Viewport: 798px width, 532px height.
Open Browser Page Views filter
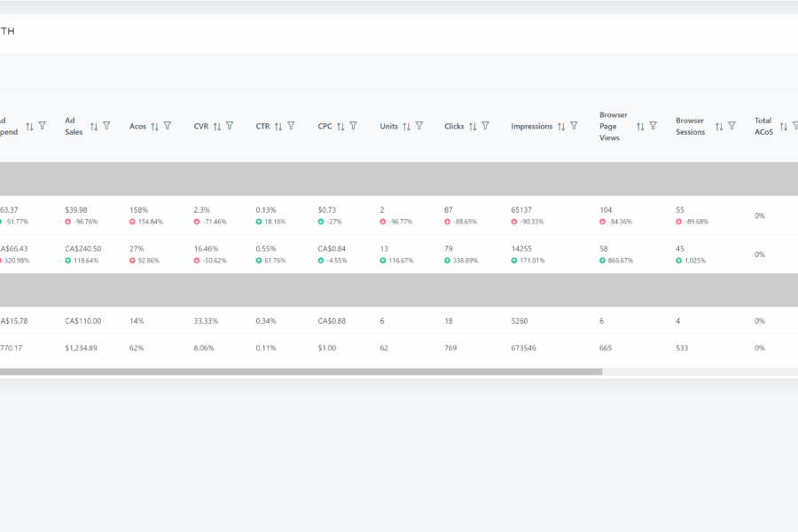[653, 126]
